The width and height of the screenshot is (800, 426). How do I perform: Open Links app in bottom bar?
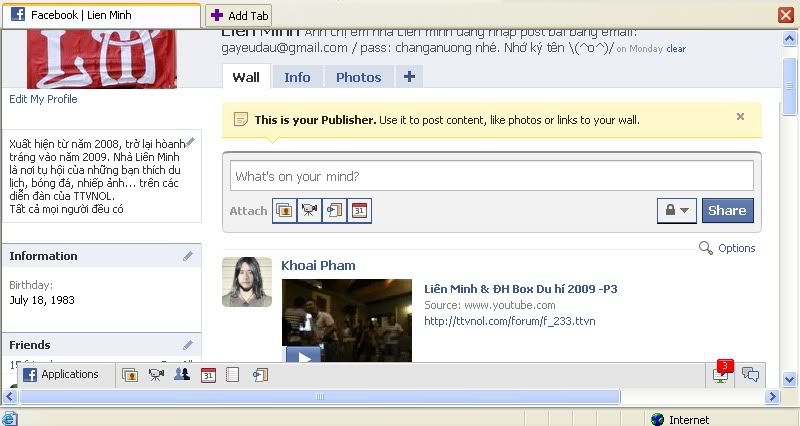(x=260, y=375)
